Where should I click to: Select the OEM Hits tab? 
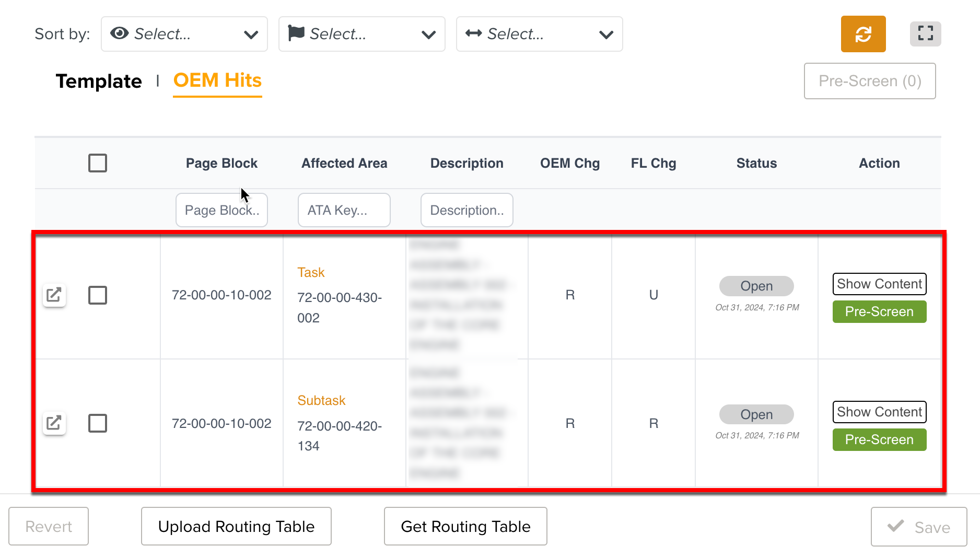pos(217,80)
